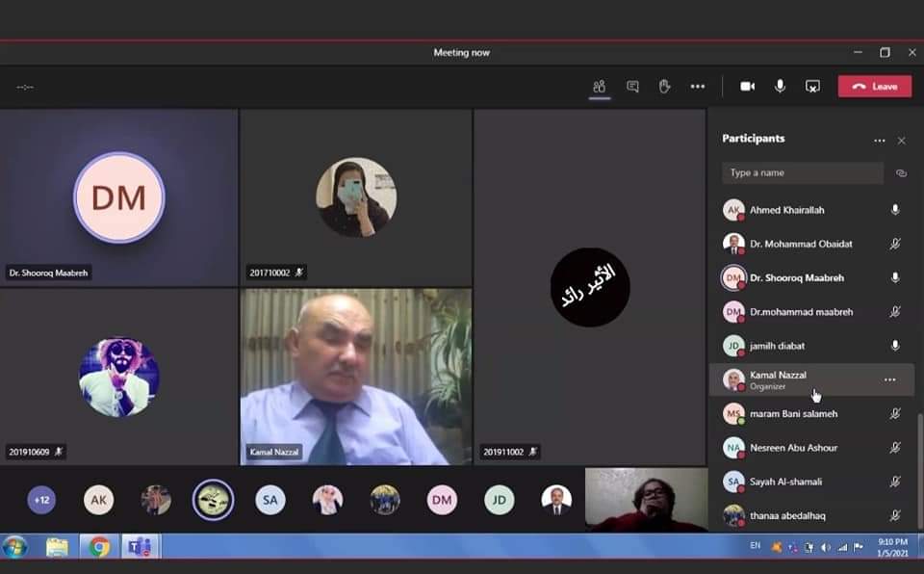Viewport: 924px width, 574px height.
Task: Select Dr. Shooroq Maabreh in participants list
Action: [x=797, y=278]
